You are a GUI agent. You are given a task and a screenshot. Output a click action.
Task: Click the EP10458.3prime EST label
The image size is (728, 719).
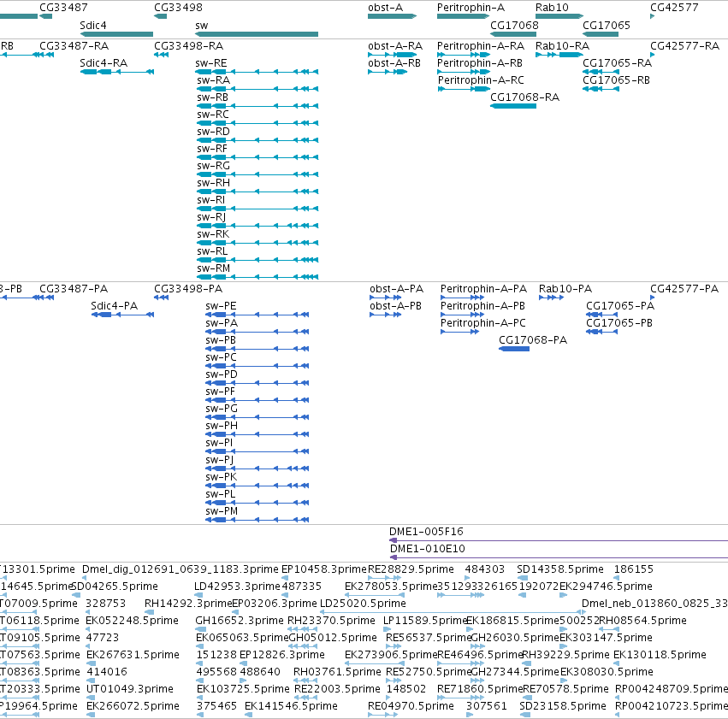[x=324, y=569]
